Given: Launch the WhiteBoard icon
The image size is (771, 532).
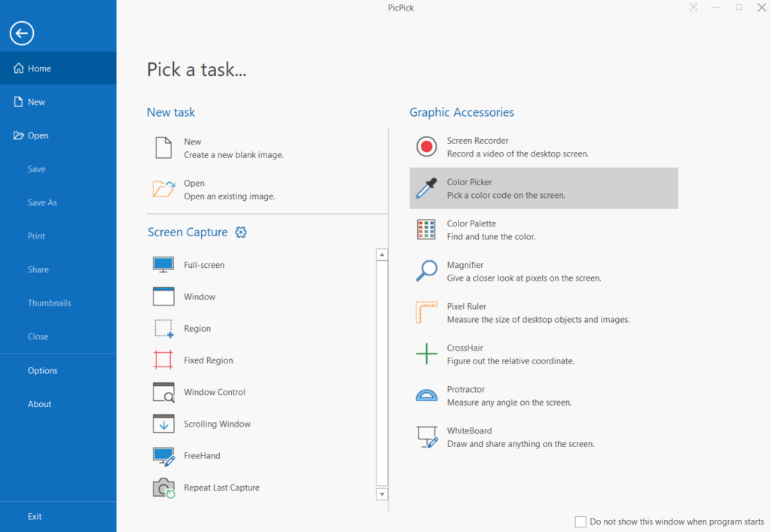Looking at the screenshot, I should pos(427,436).
